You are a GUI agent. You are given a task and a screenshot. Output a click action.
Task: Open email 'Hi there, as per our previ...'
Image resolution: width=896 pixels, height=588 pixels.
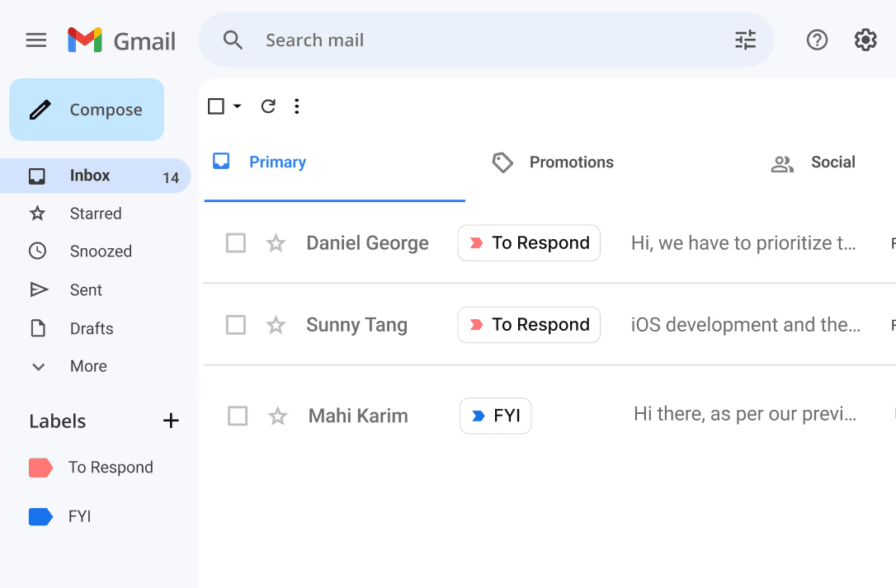tap(745, 414)
